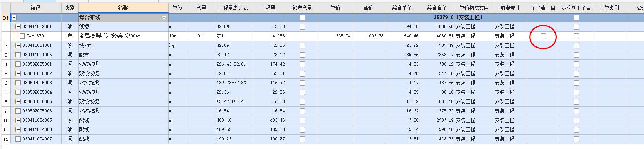Toggle 锁定含量 checkbox in B1 header row
The width and height of the screenshot is (644, 149).
pos(302,18)
